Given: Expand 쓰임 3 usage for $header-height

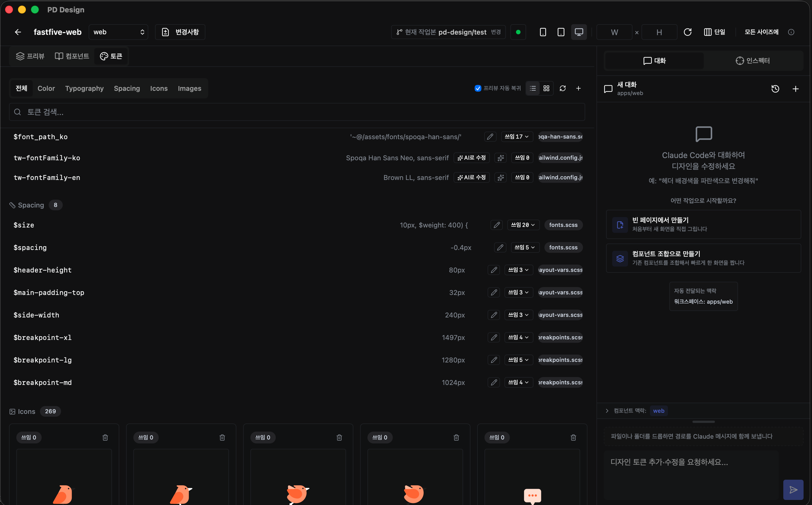Looking at the screenshot, I should (519, 270).
